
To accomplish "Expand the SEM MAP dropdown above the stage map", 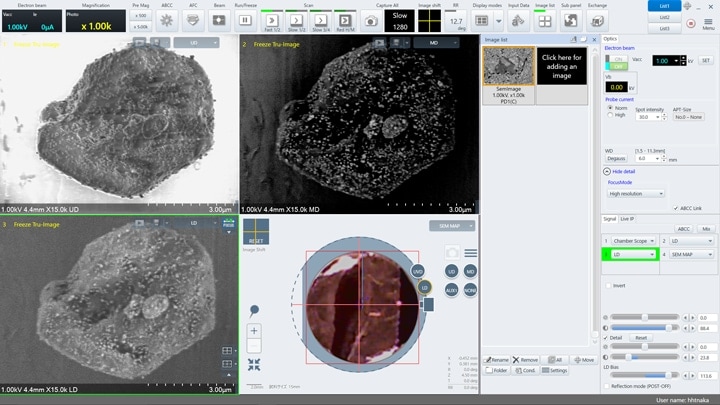I will (452, 226).
